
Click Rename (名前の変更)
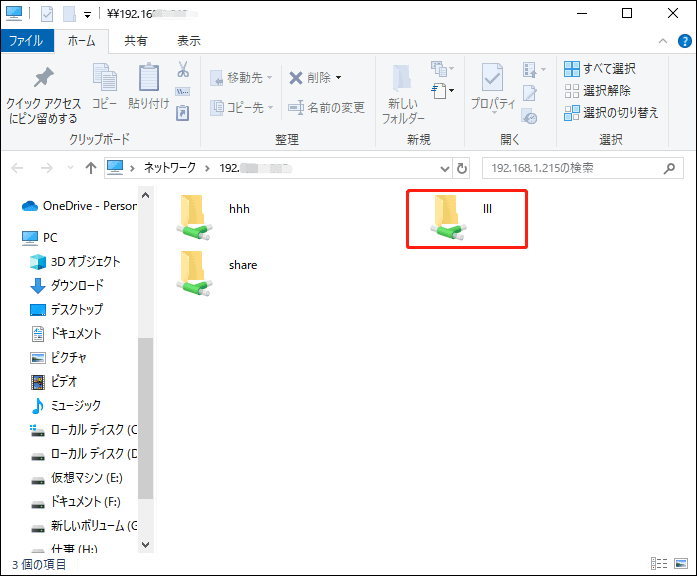click(x=326, y=108)
